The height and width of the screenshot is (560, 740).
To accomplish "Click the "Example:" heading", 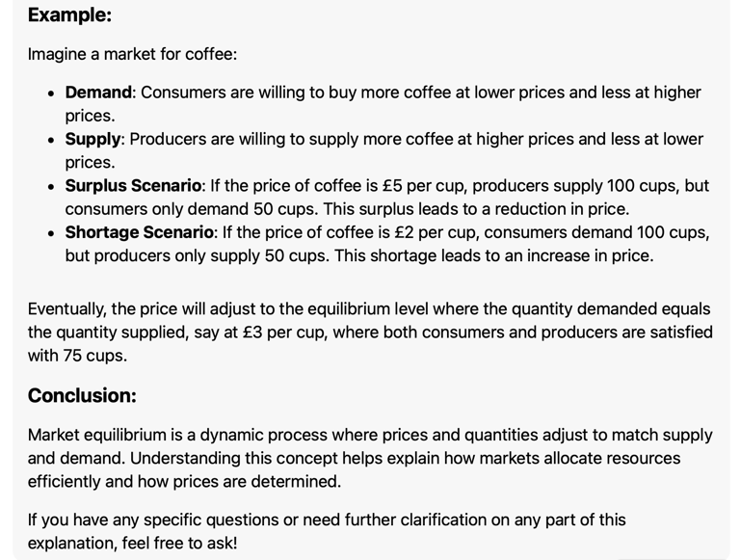I will click(69, 14).
